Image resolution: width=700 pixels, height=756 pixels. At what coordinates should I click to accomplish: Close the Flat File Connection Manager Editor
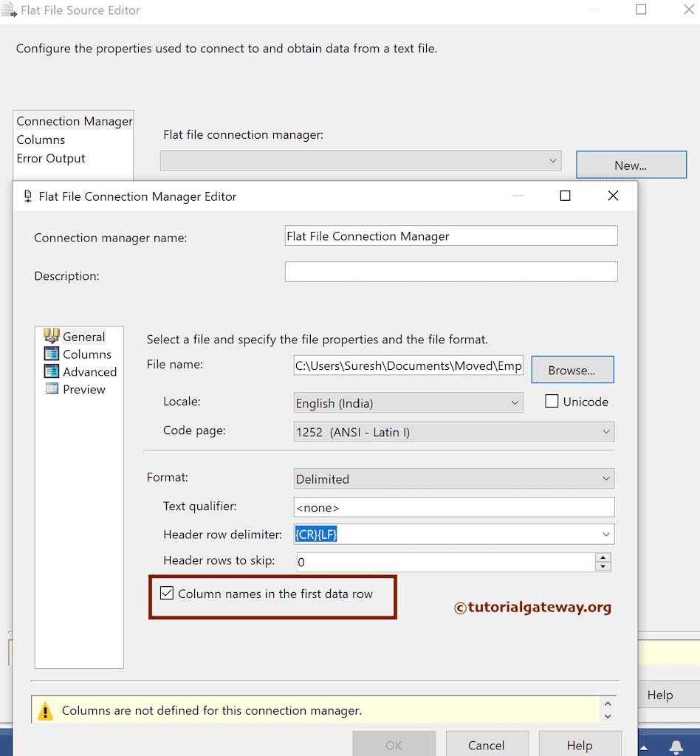613,195
